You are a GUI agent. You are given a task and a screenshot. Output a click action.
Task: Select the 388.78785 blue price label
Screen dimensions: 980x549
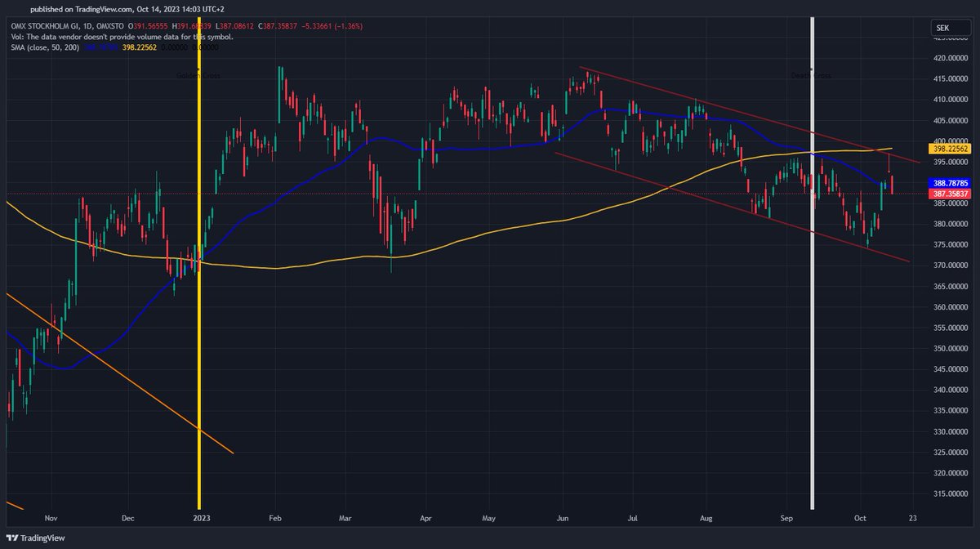coord(951,183)
